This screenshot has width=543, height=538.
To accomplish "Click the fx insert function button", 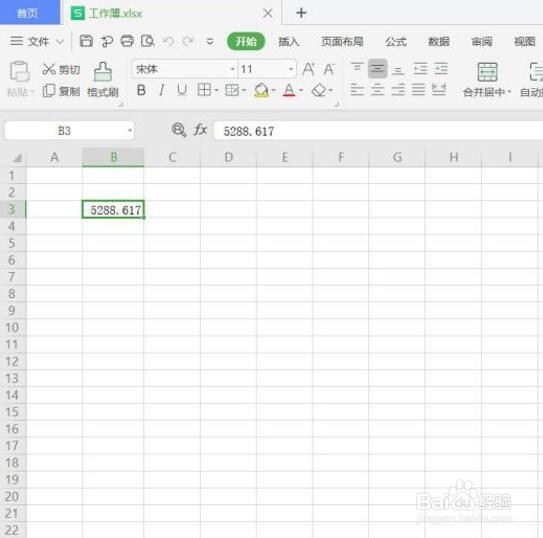I will click(x=201, y=130).
